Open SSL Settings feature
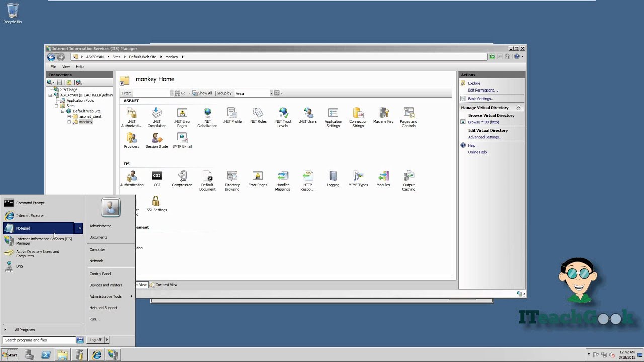 coord(157,204)
